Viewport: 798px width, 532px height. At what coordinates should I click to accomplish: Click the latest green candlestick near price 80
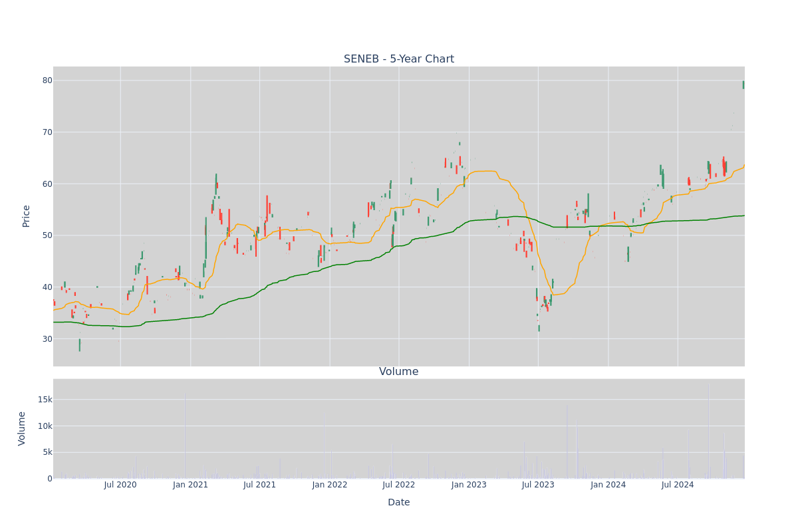(x=743, y=84)
